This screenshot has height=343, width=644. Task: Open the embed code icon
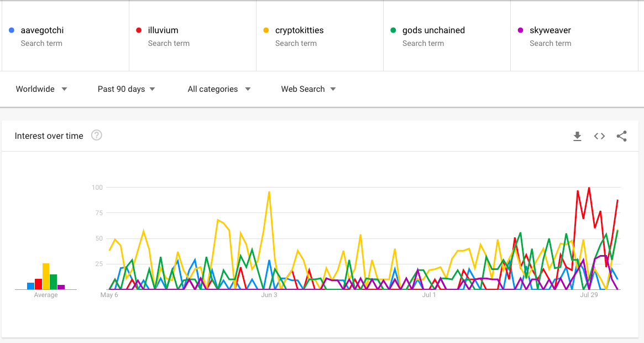(x=599, y=136)
